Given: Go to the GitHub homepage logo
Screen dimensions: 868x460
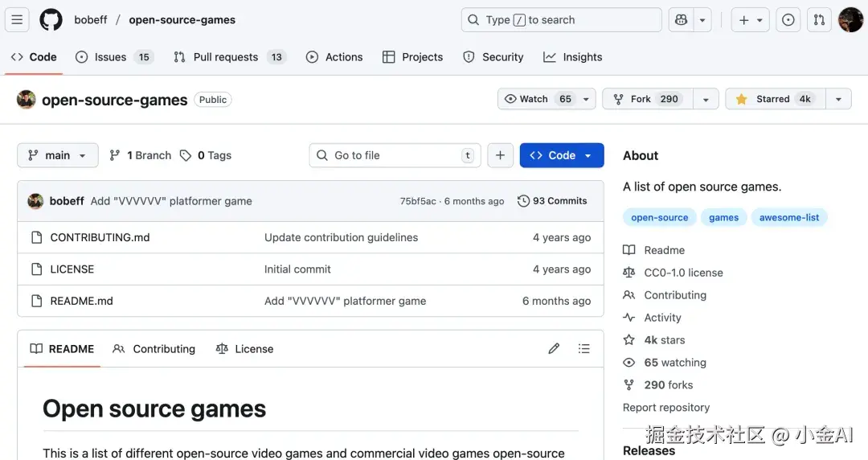Looking at the screenshot, I should pos(51,20).
